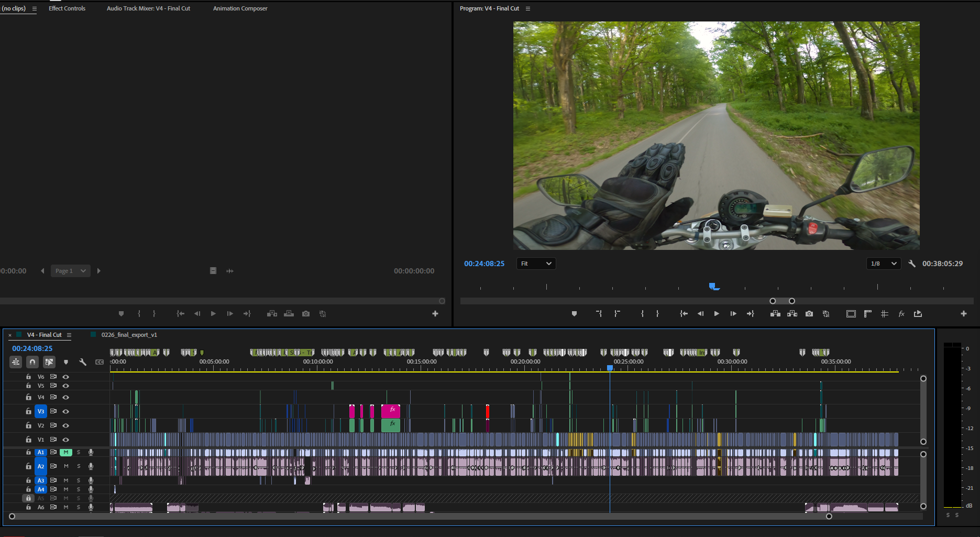The image size is (980, 537).
Task: Toggle linked selection in the timeline
Action: coord(49,361)
